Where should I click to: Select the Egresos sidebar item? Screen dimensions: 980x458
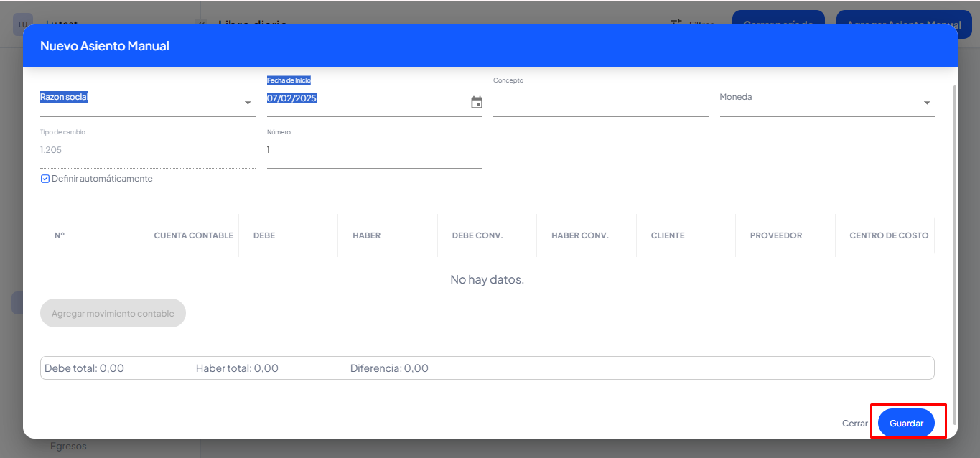coord(68,447)
